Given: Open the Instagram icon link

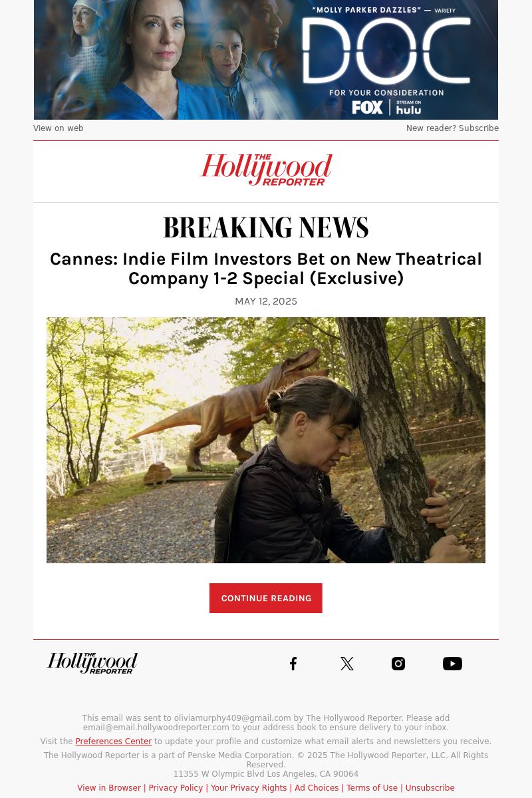Looking at the screenshot, I should tap(398, 664).
